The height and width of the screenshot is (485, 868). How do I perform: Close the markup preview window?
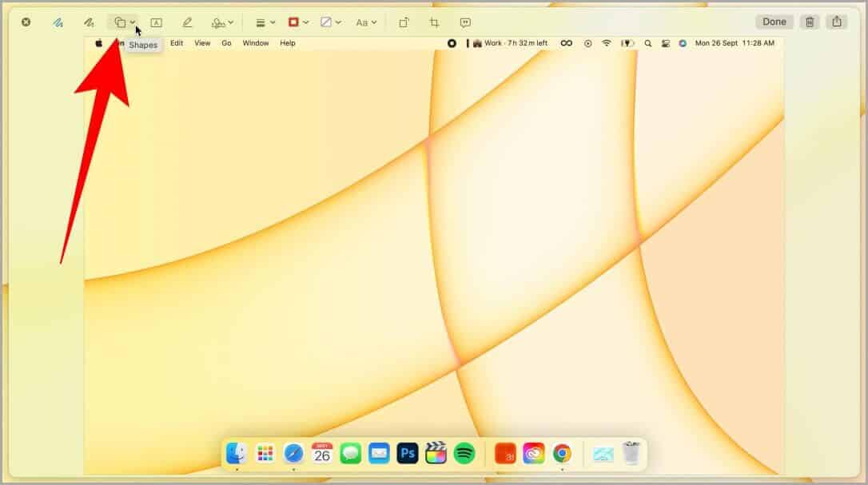click(26, 22)
